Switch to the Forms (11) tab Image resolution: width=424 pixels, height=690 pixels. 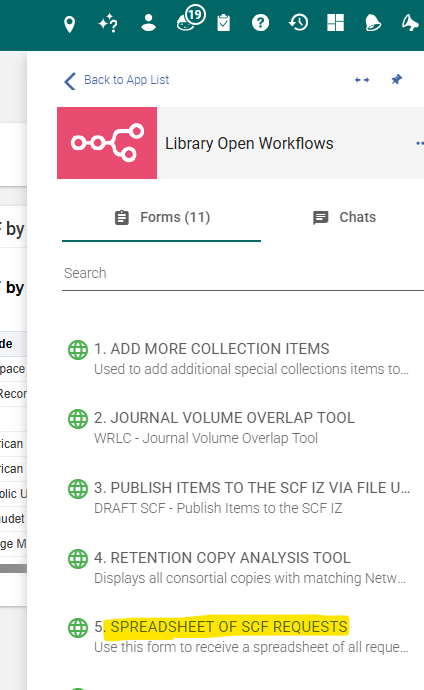coord(161,218)
